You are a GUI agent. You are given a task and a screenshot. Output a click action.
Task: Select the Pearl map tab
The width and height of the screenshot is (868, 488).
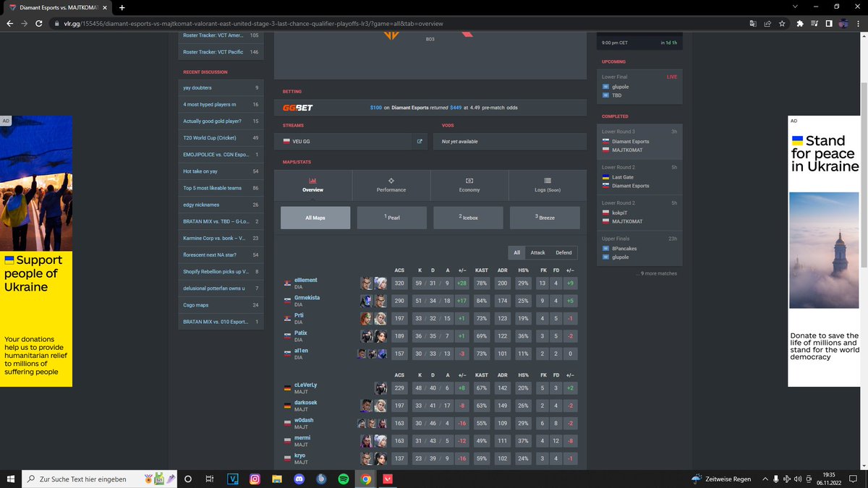tap(392, 218)
